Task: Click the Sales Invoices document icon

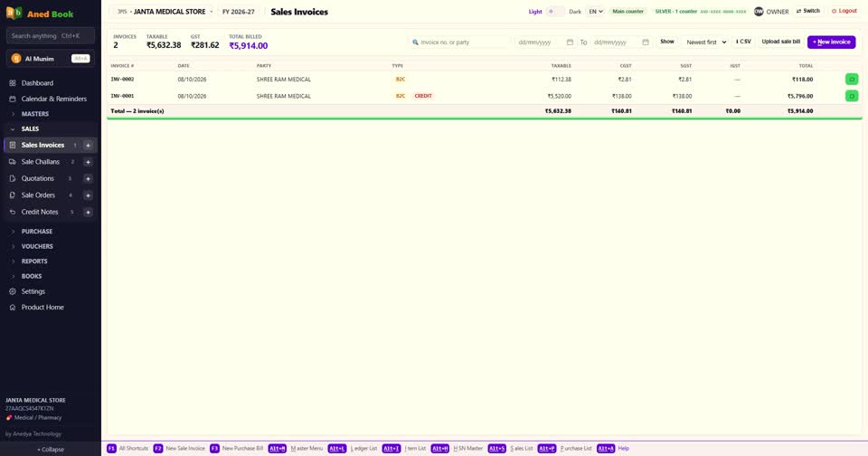Action: pos(12,145)
